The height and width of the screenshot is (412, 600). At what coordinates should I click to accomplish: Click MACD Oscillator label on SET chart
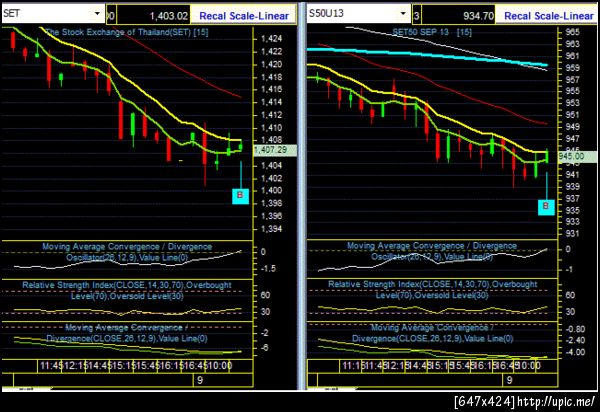127,252
